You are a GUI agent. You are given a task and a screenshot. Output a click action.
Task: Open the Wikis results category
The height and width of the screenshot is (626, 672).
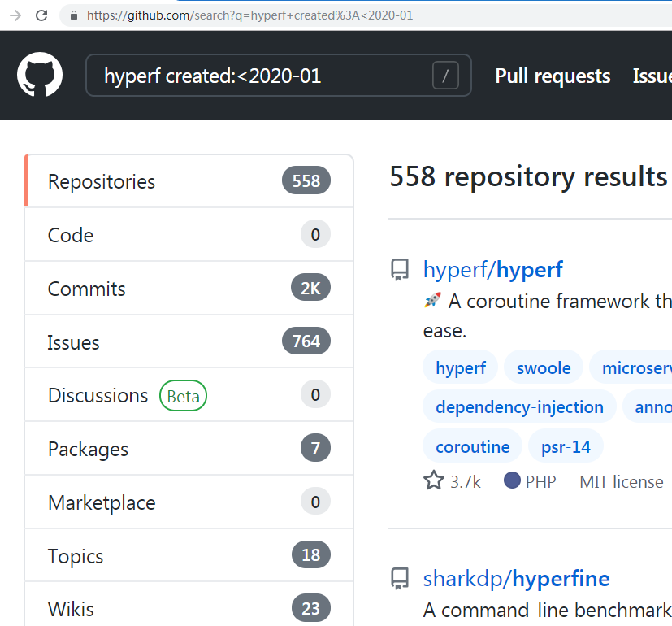click(x=189, y=605)
